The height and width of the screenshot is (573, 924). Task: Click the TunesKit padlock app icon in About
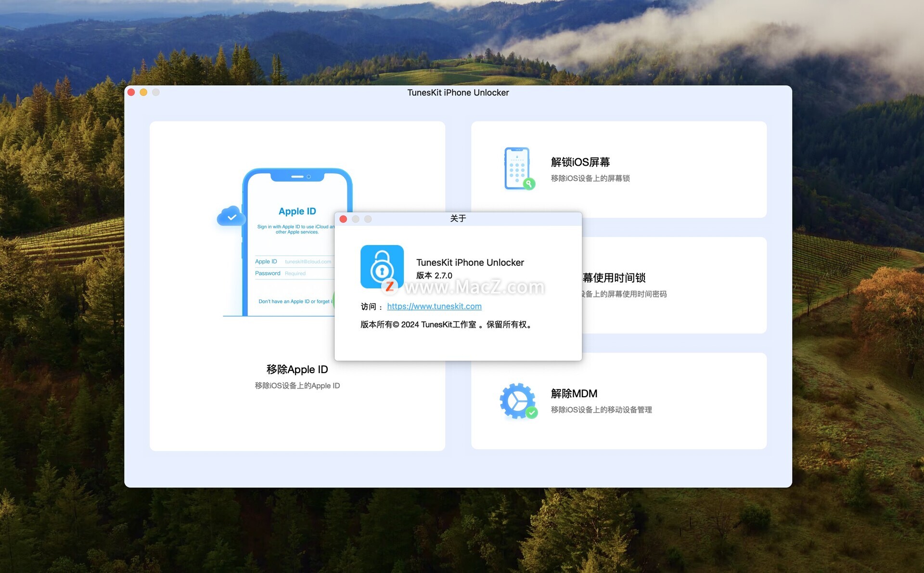[382, 267]
